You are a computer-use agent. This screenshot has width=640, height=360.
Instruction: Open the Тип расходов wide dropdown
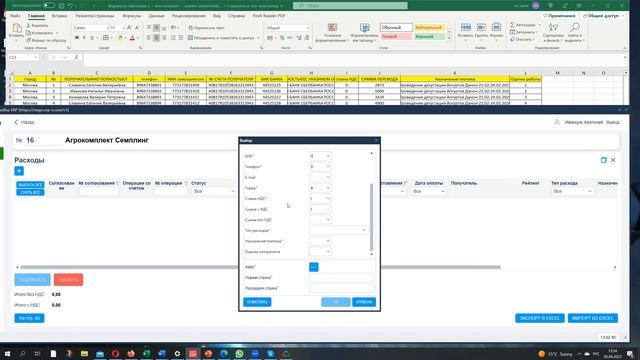338,230
